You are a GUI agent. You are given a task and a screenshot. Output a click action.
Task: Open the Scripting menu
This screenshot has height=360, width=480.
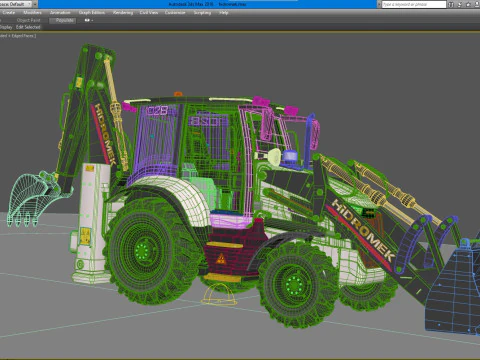tap(202, 13)
